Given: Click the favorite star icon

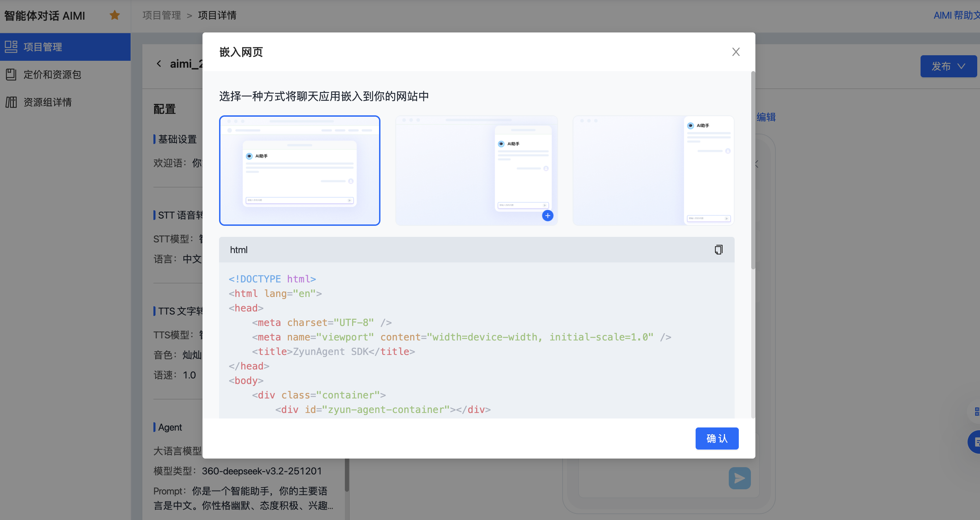Looking at the screenshot, I should point(114,15).
